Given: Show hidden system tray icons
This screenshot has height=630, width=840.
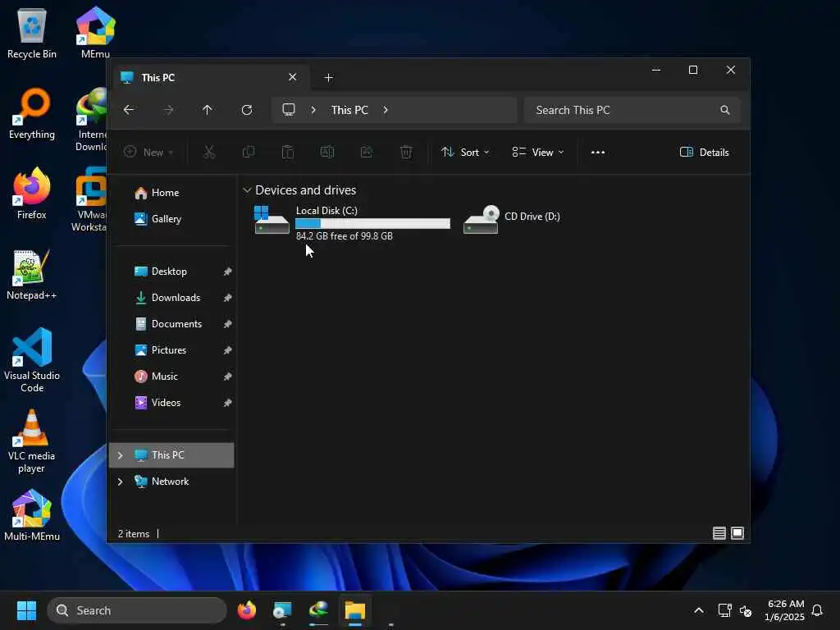Looking at the screenshot, I should click(x=699, y=610).
